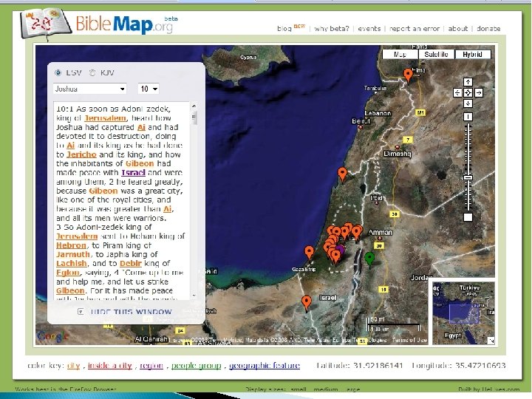Open the donate link
The image size is (532, 399).
point(488,29)
